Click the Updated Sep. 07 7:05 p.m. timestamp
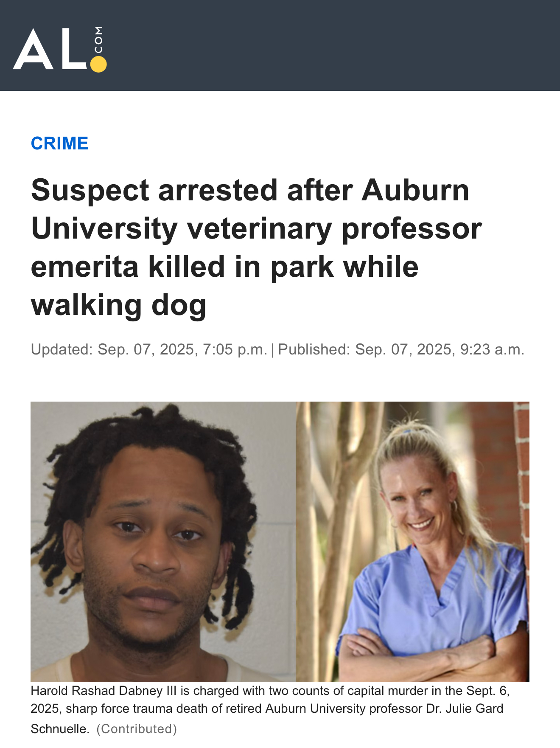This screenshot has height=748, width=560. pyautogui.click(x=149, y=349)
